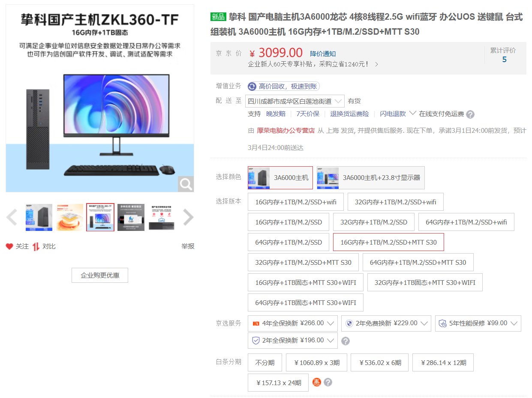532x398 pixels.
Task: Click the 高价回收 recycle icon
Action: tap(252, 87)
